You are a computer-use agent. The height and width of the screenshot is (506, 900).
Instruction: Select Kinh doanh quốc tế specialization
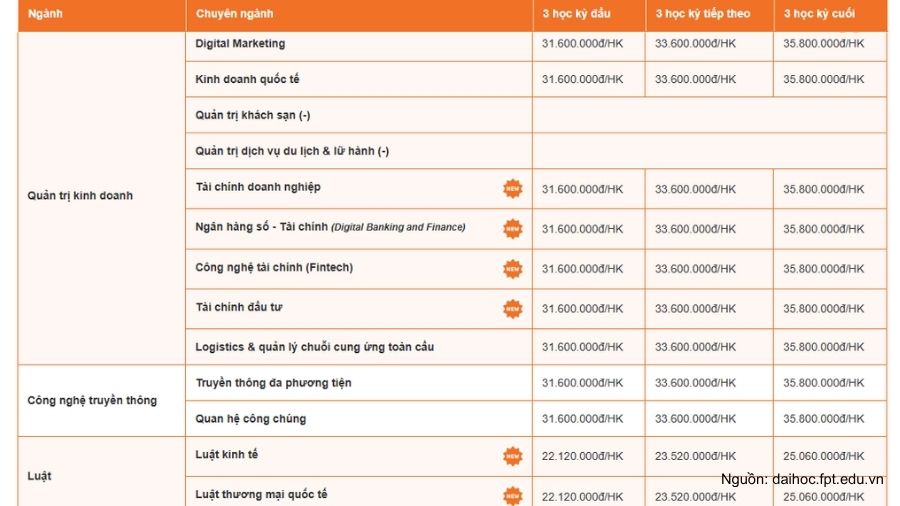[247, 79]
